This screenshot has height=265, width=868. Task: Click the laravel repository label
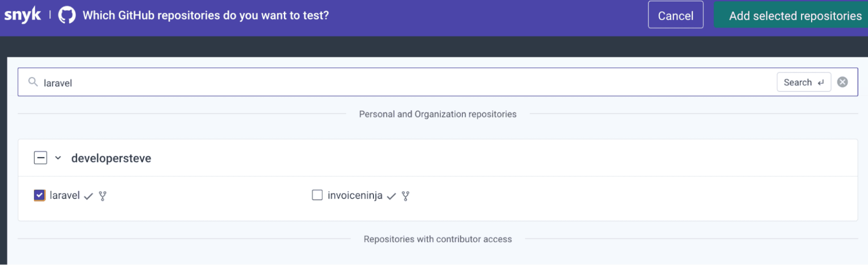click(x=65, y=195)
